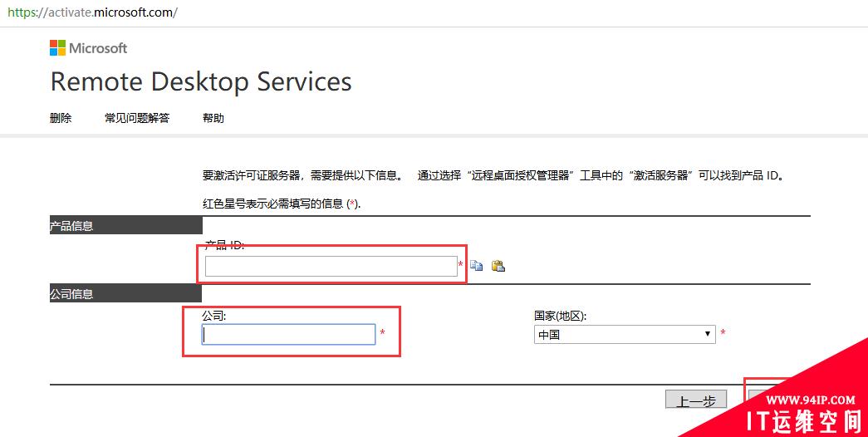Image resolution: width=868 pixels, height=437 pixels.
Task: Click the paste clipboard icon beside product ID
Action: pos(498,266)
